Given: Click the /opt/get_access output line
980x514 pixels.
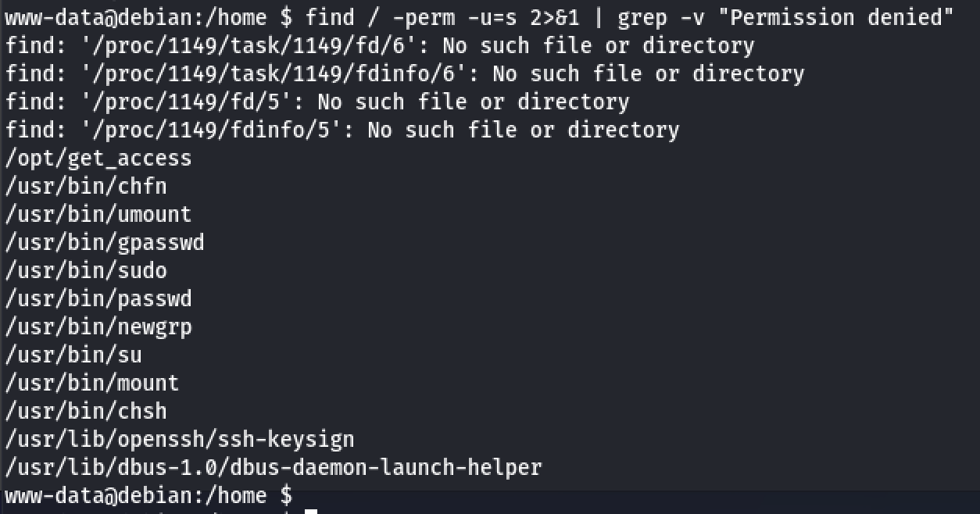Looking at the screenshot, I should click(98, 159).
